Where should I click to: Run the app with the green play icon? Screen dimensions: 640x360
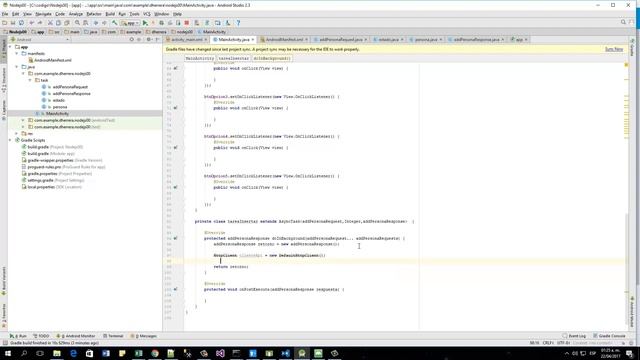click(x=145, y=23)
